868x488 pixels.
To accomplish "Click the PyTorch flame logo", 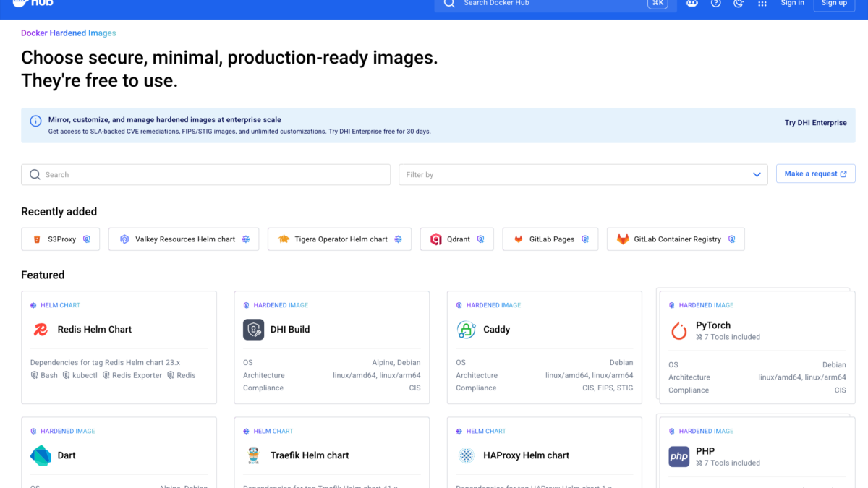I will 679,330.
